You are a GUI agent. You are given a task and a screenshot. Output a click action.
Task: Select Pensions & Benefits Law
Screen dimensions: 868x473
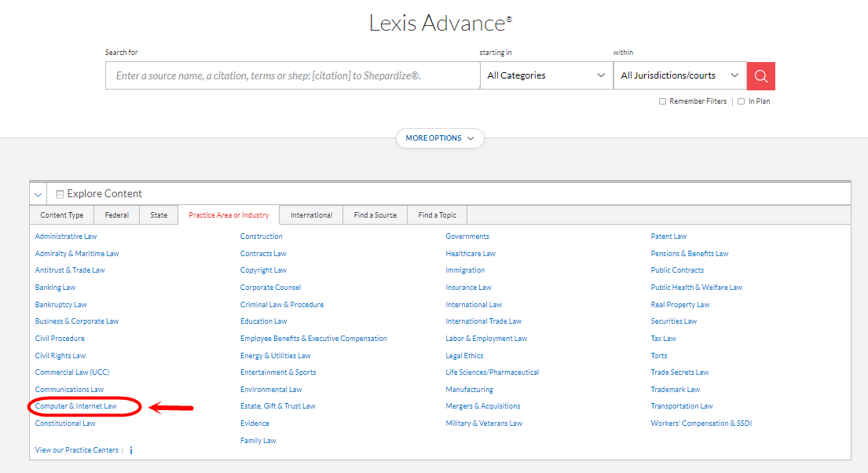(x=690, y=254)
